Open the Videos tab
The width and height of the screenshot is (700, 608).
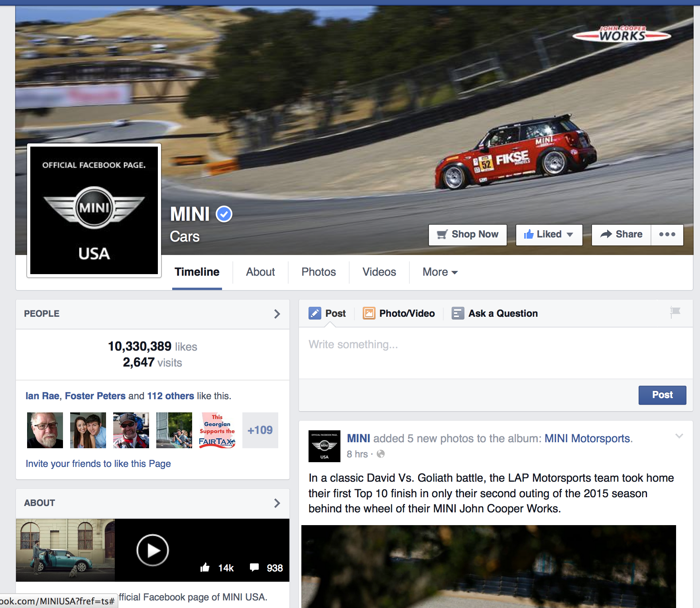pos(379,272)
